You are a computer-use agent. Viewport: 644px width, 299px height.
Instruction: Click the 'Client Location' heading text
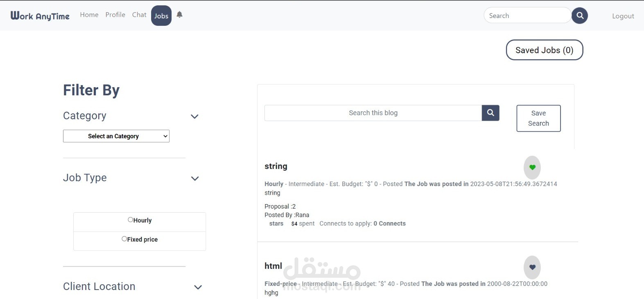99,286
